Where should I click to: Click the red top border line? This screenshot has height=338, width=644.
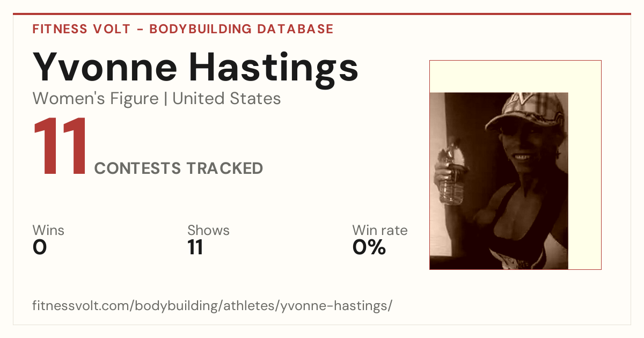coord(322,14)
